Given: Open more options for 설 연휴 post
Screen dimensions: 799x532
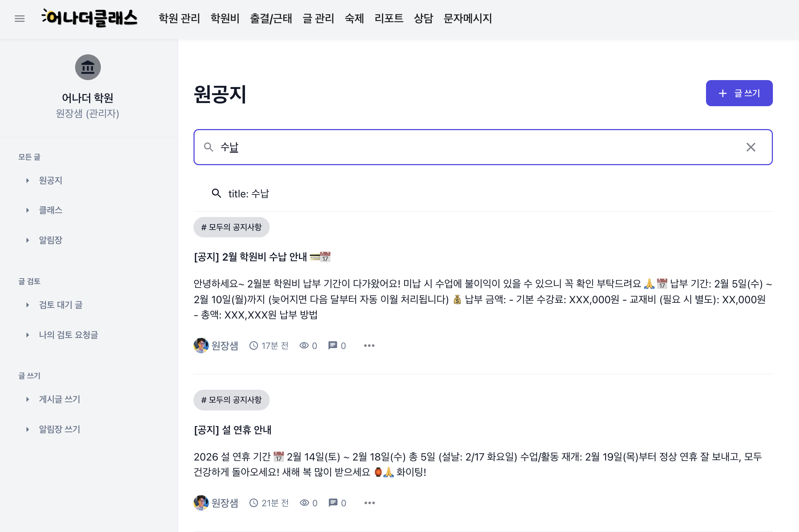Looking at the screenshot, I should coord(369,503).
